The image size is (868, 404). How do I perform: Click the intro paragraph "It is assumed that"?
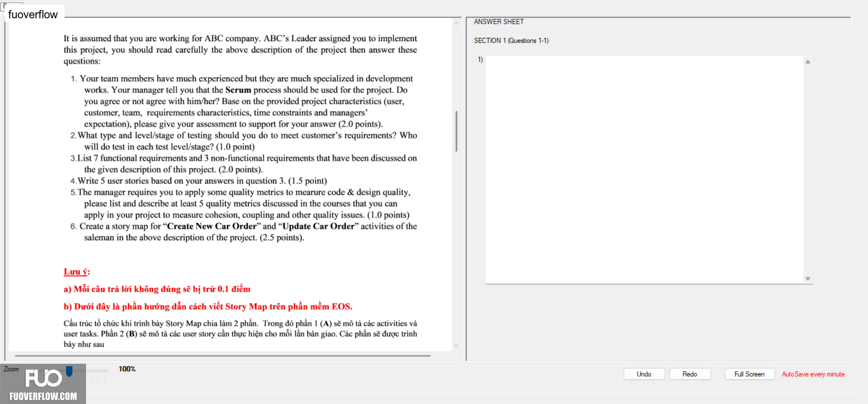pos(240,50)
